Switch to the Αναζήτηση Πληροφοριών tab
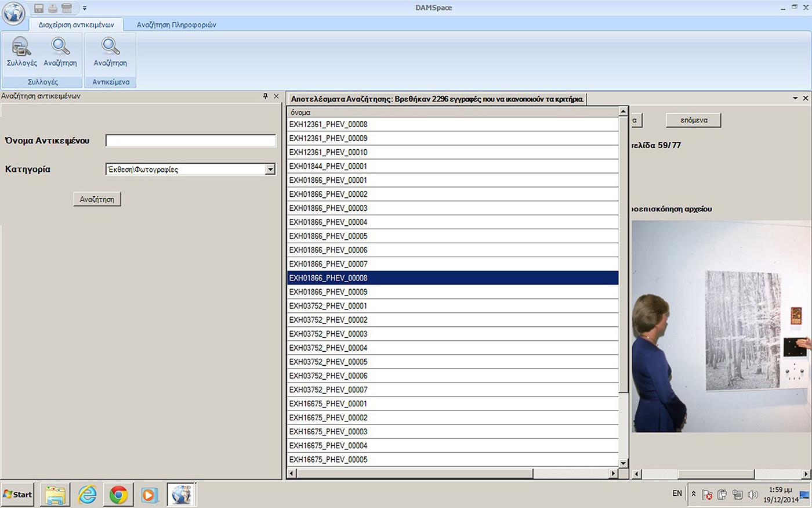This screenshot has width=812, height=508. tap(176, 25)
